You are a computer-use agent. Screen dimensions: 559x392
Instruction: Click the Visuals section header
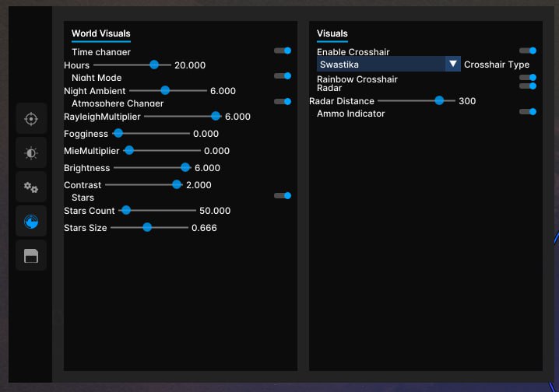332,33
